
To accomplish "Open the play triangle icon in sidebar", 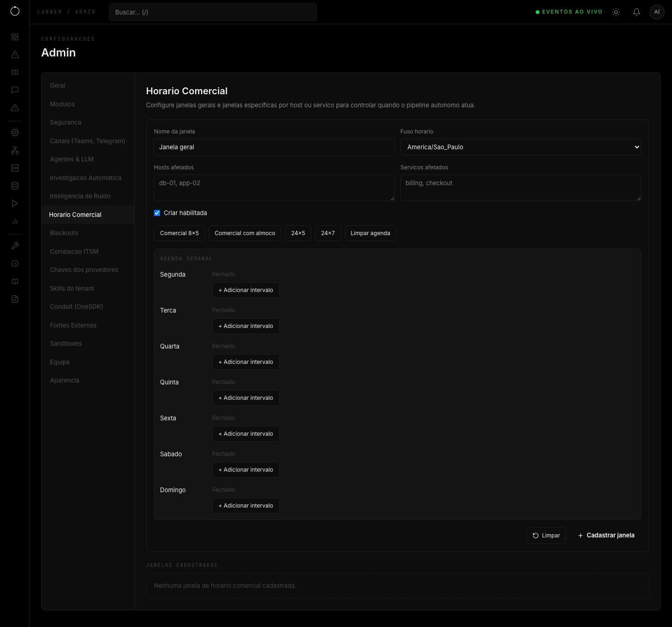I will 15,203.
